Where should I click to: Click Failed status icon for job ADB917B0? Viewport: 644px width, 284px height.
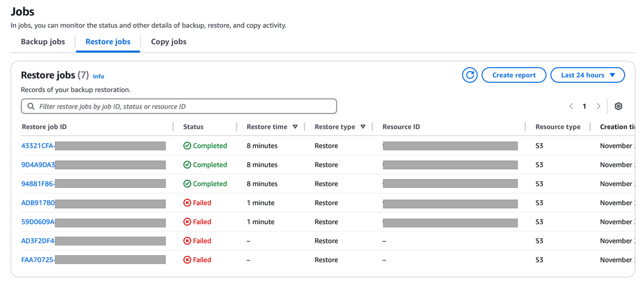187,203
